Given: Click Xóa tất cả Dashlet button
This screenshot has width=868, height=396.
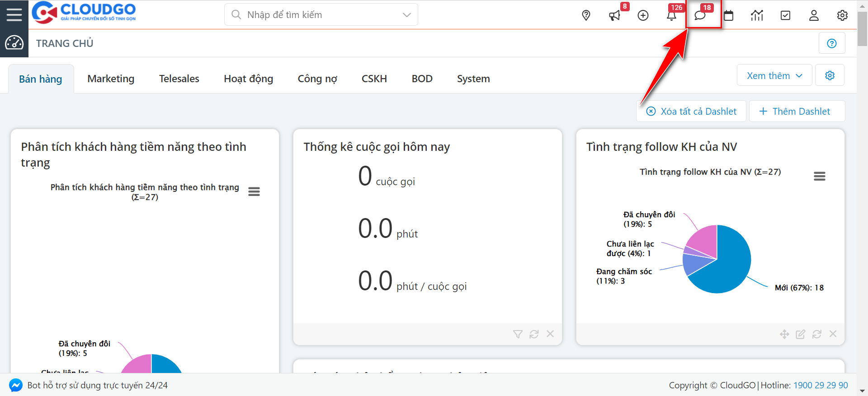Looking at the screenshot, I should click(691, 111).
